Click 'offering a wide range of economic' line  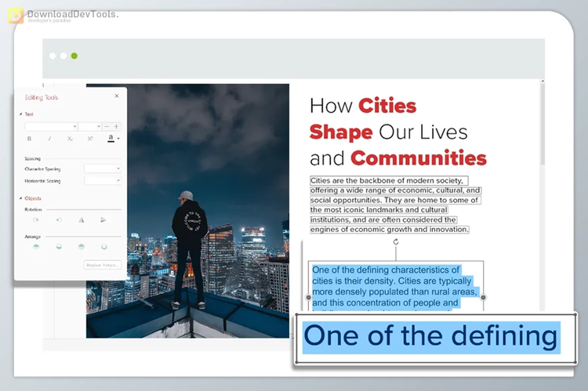(395, 190)
